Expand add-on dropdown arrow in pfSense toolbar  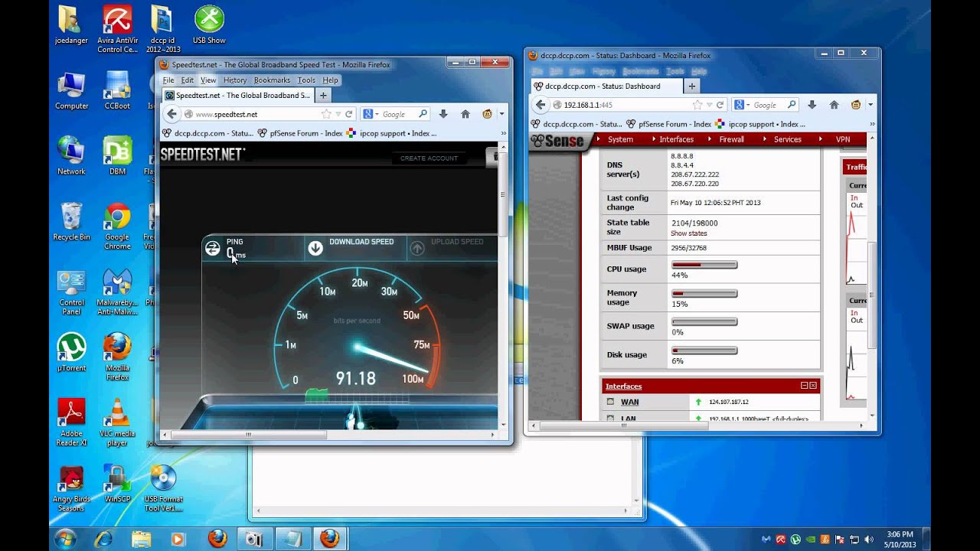871,105
